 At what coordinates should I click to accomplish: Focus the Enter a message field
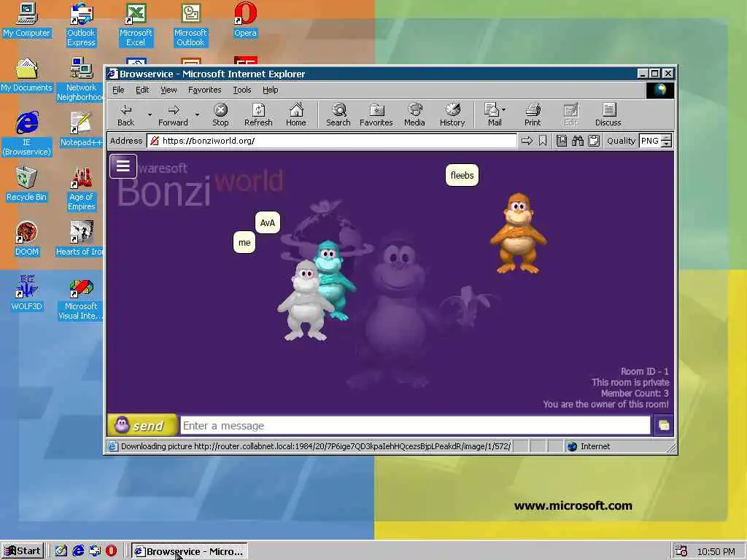point(415,425)
